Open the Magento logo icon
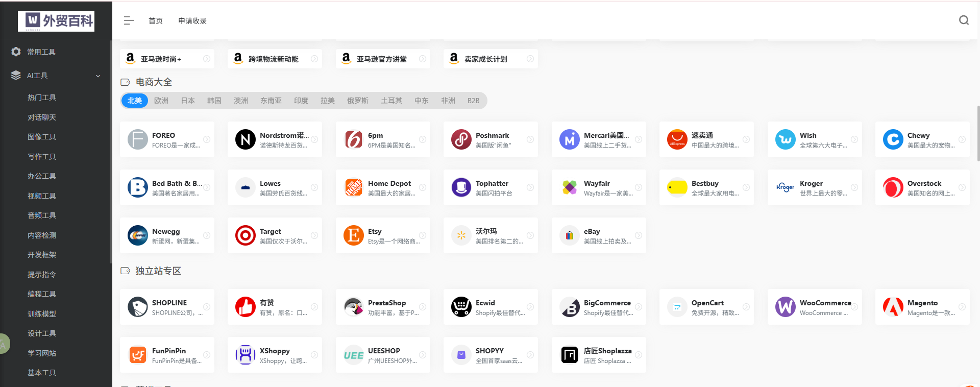 (893, 307)
